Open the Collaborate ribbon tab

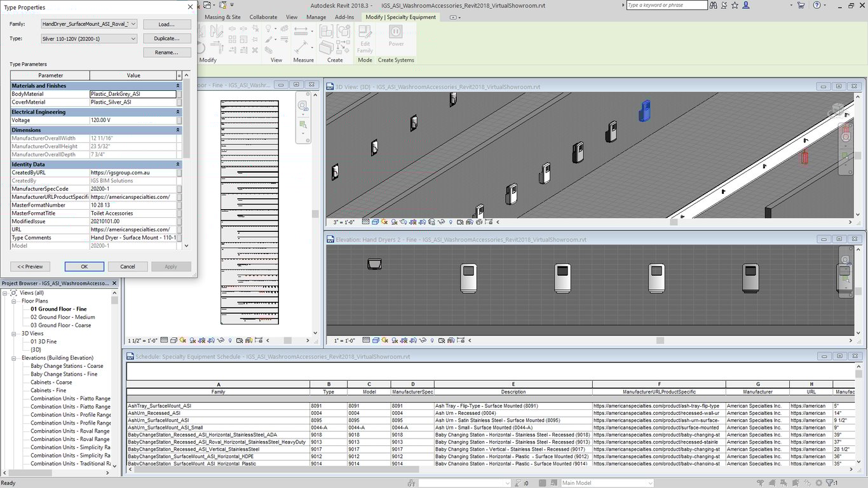tap(263, 17)
